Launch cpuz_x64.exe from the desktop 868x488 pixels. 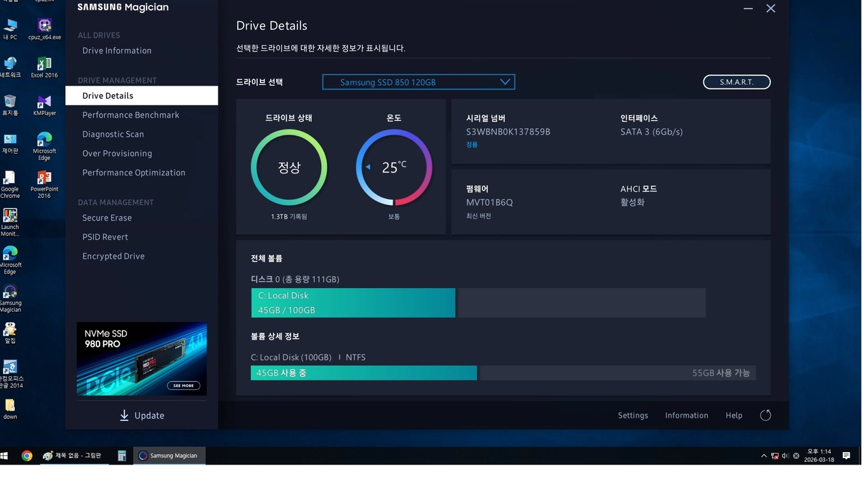point(44,29)
